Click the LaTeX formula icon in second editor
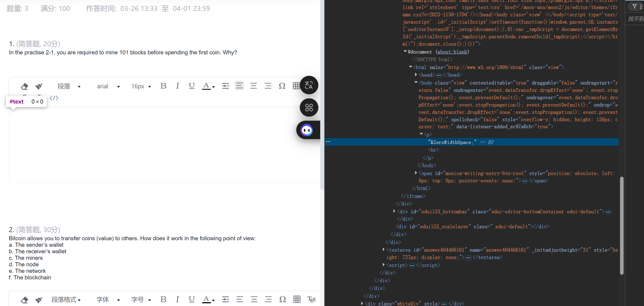This screenshot has height=306, width=644. pyautogui.click(x=312, y=299)
